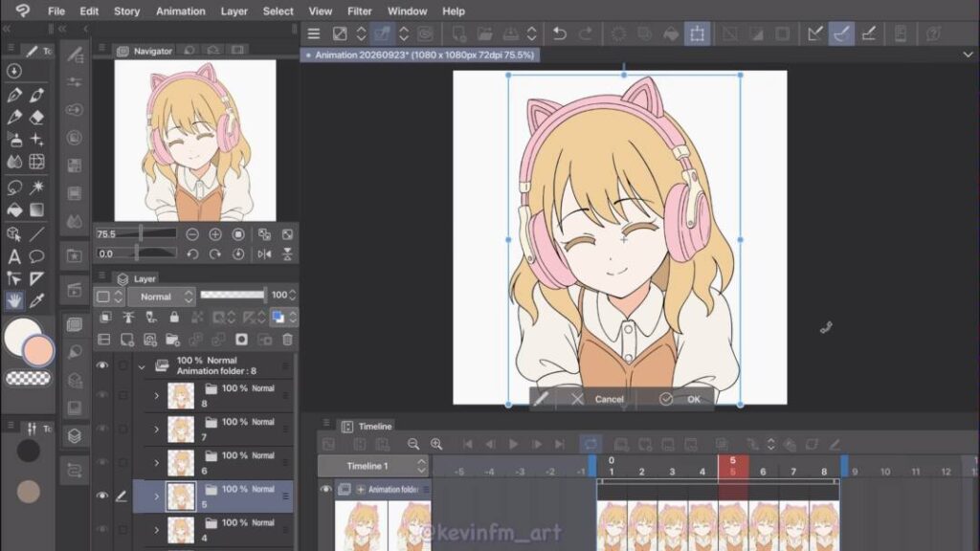
Task: Open the Filter menu
Action: tap(360, 11)
